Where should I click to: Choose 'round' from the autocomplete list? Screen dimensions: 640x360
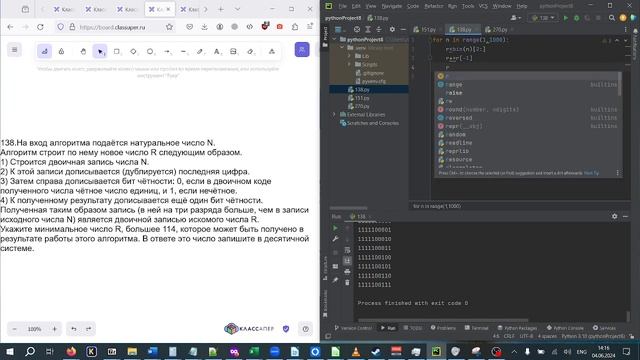[x=528, y=109]
